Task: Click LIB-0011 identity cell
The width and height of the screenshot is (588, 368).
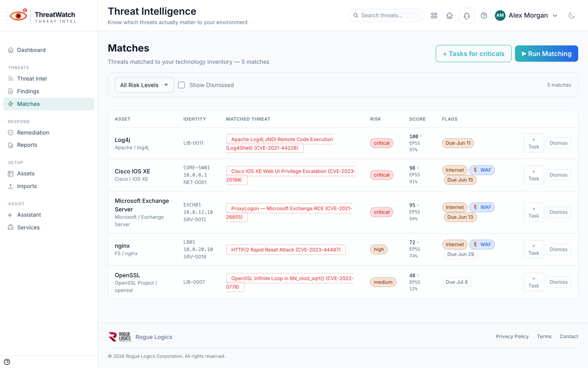Action: point(193,143)
